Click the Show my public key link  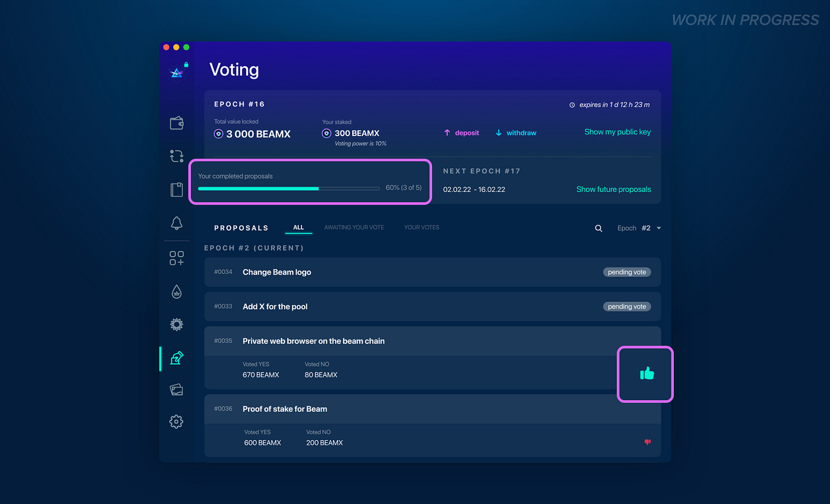[617, 132]
